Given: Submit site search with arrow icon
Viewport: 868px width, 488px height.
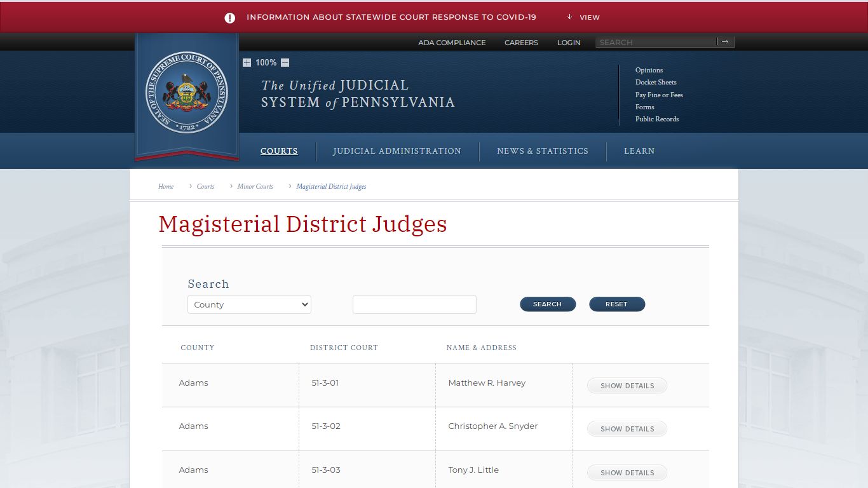Looking at the screenshot, I should click(x=726, y=42).
